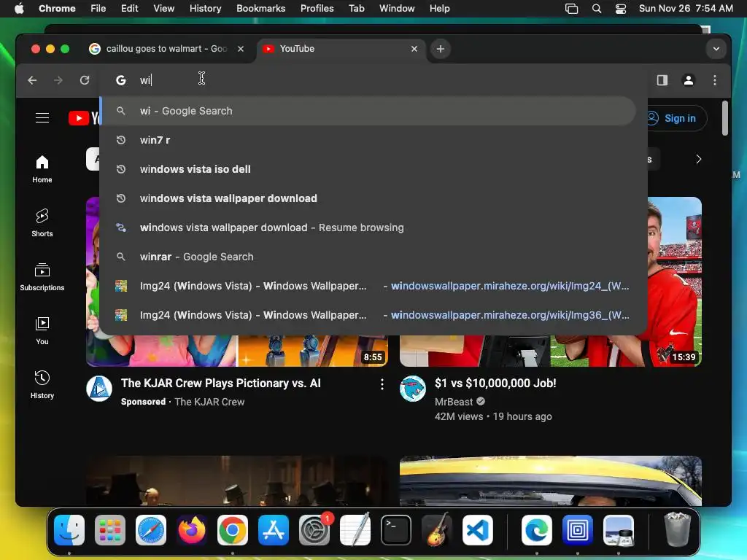747x560 pixels.
Task: Open the Bookmarks menu
Action: (261, 9)
